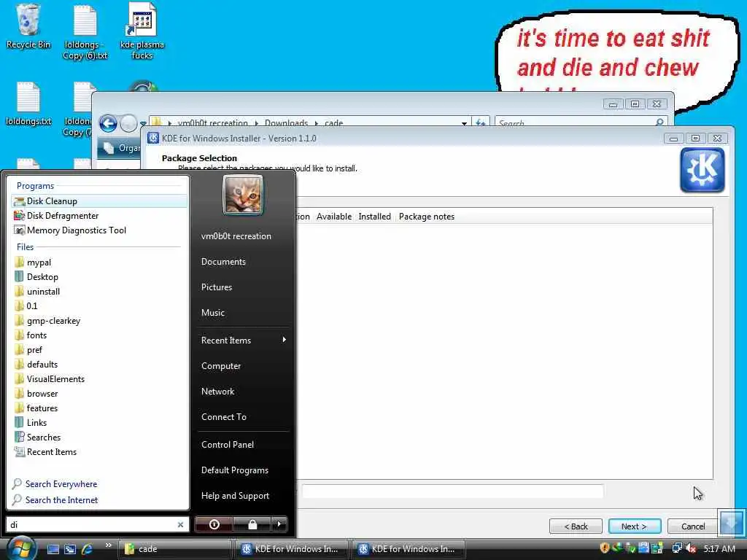Click Back in KDE installer

tap(576, 526)
